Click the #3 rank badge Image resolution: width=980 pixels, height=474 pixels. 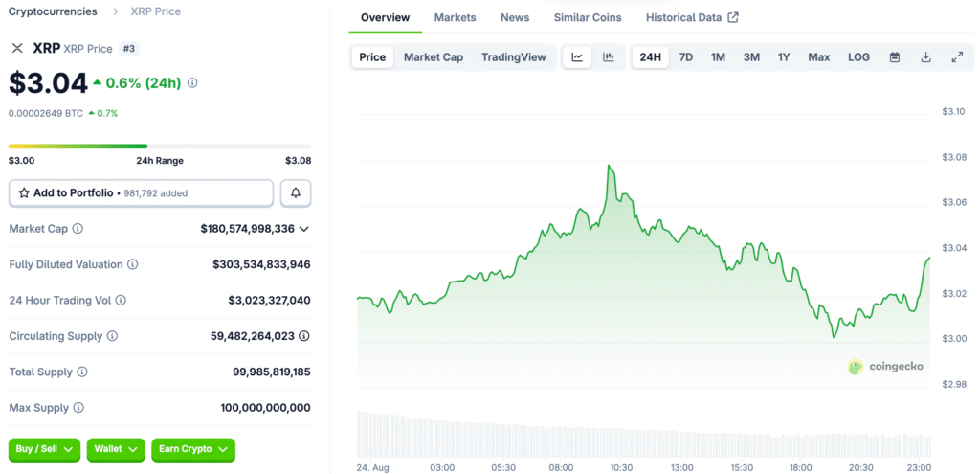point(129,49)
